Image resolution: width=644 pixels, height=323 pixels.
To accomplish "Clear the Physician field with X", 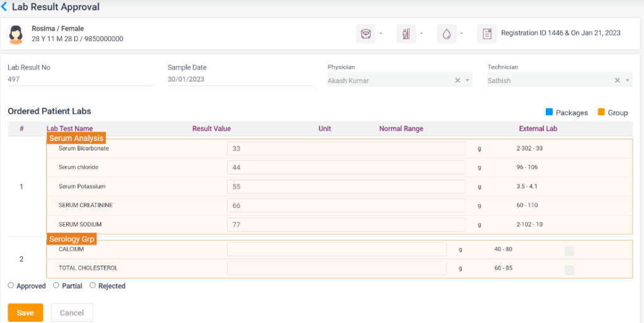I will (x=458, y=81).
